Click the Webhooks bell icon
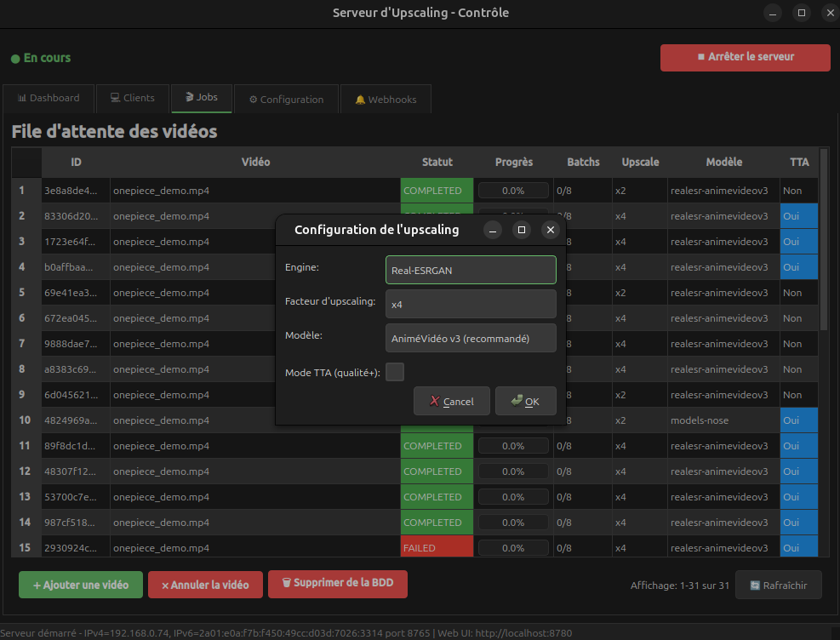 [x=361, y=100]
